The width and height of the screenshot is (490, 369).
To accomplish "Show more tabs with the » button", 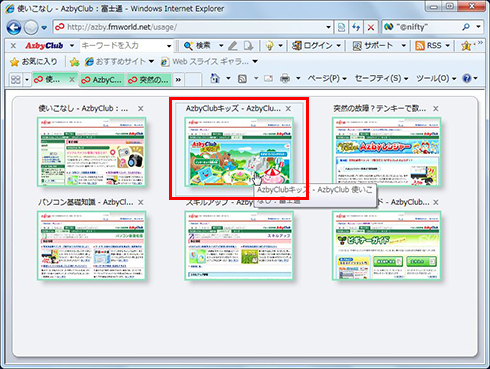I will pyautogui.click(x=178, y=80).
